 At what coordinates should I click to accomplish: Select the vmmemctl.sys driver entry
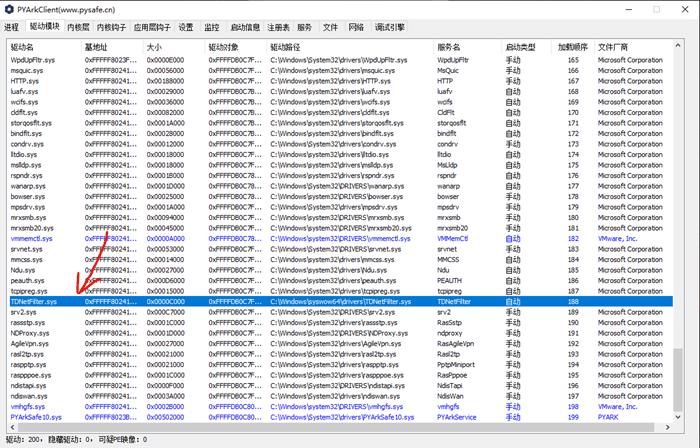(32, 239)
